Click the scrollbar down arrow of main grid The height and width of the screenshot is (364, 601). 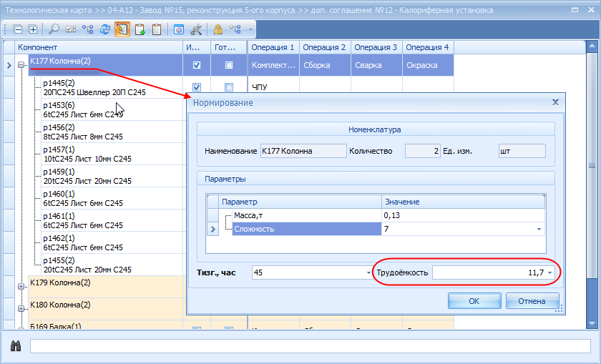click(592, 324)
